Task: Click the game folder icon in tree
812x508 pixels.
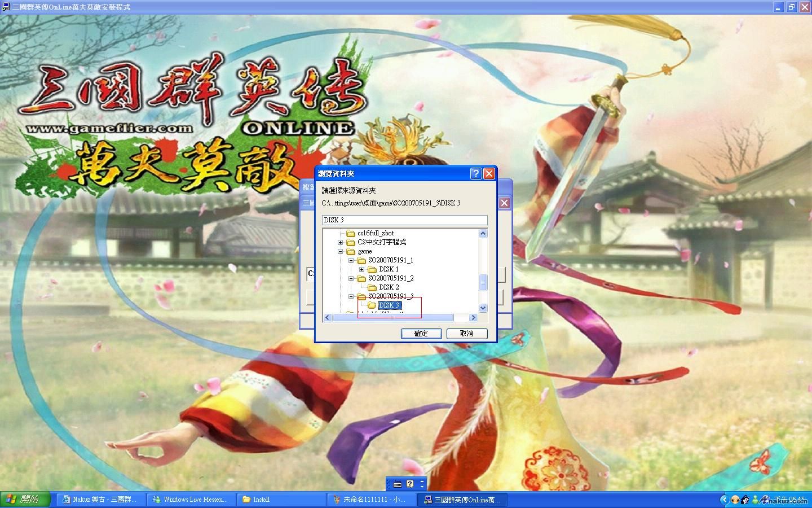Action: tap(351, 251)
